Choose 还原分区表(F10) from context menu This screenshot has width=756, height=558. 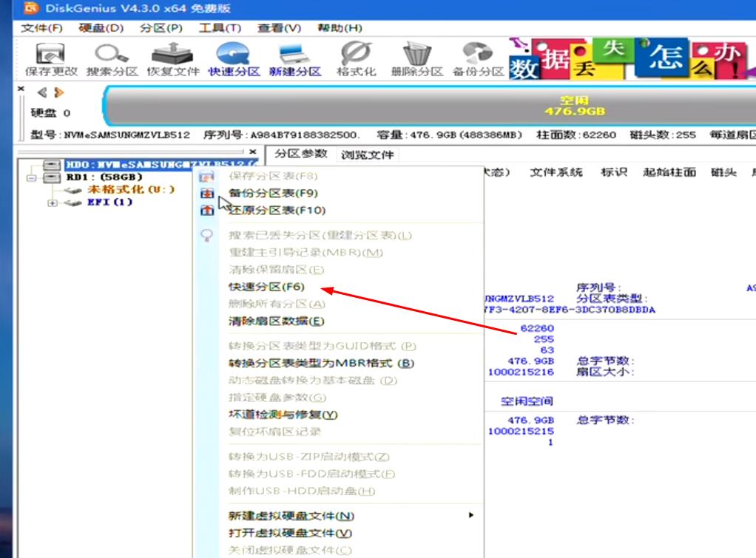[x=277, y=211]
